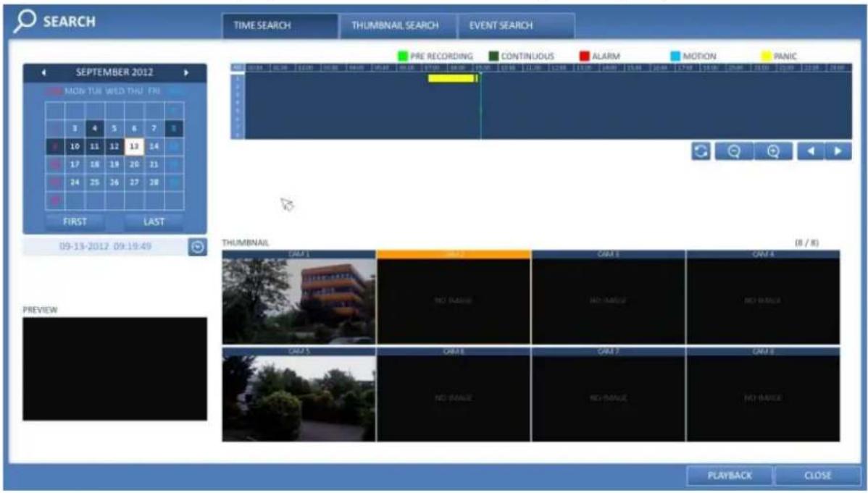The height and width of the screenshot is (493, 868).
Task: Select September 5 in the calendar
Action: 114,128
